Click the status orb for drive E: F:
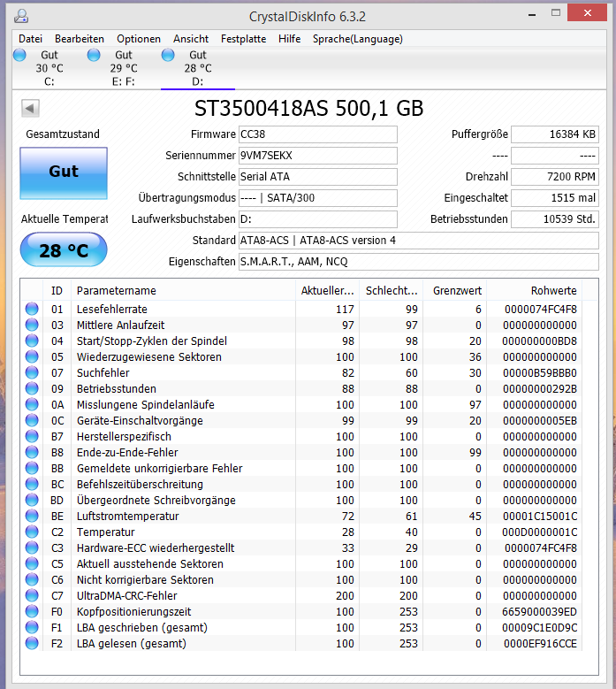 [x=94, y=56]
